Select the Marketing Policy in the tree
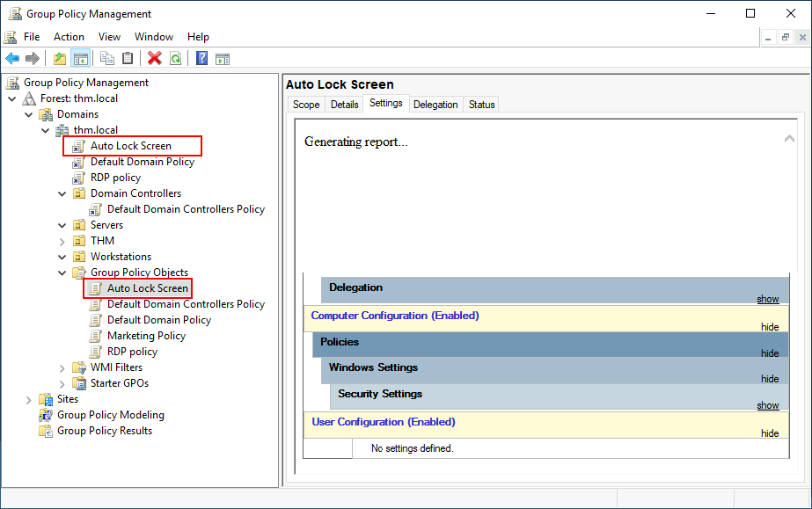The width and height of the screenshot is (812, 509). (x=146, y=335)
